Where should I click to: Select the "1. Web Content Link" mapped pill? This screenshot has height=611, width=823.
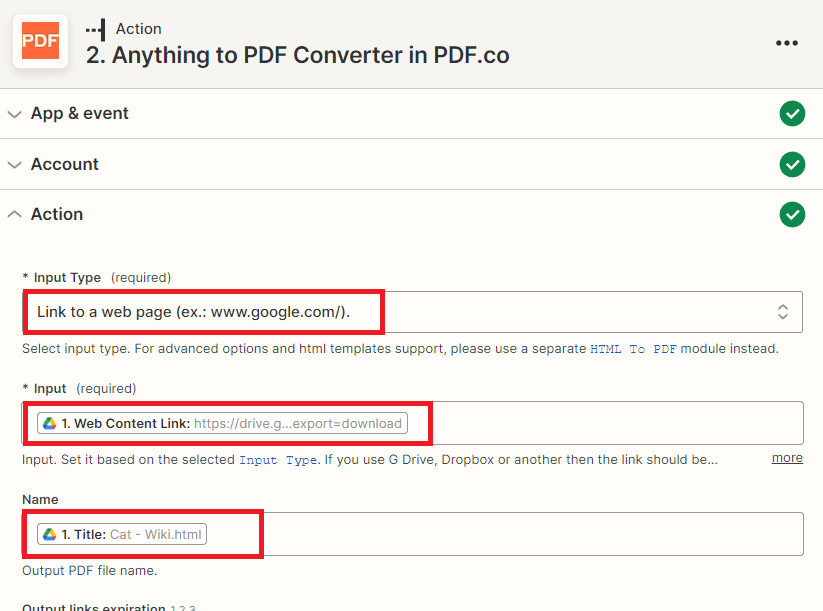point(222,423)
